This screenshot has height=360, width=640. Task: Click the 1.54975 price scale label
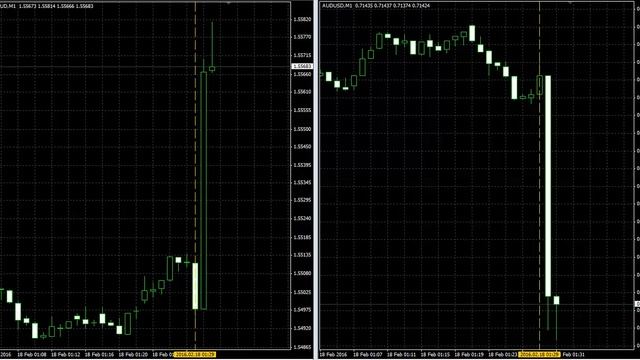302,310
